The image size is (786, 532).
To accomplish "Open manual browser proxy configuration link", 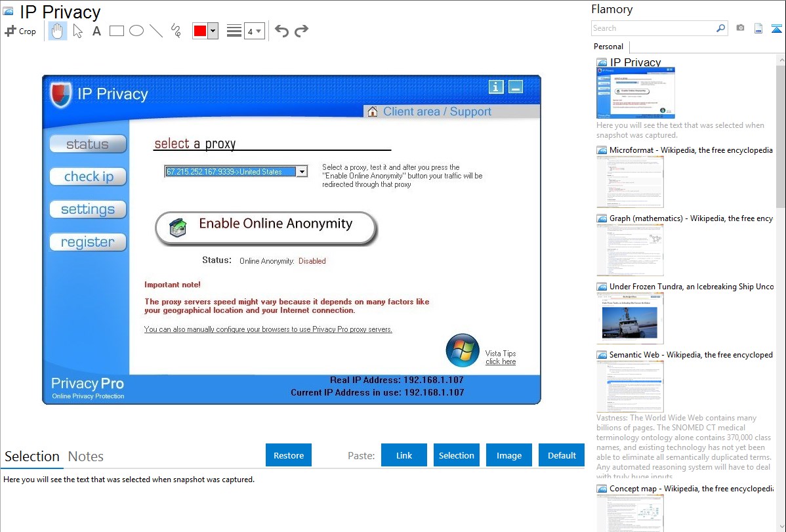I will pyautogui.click(x=268, y=329).
